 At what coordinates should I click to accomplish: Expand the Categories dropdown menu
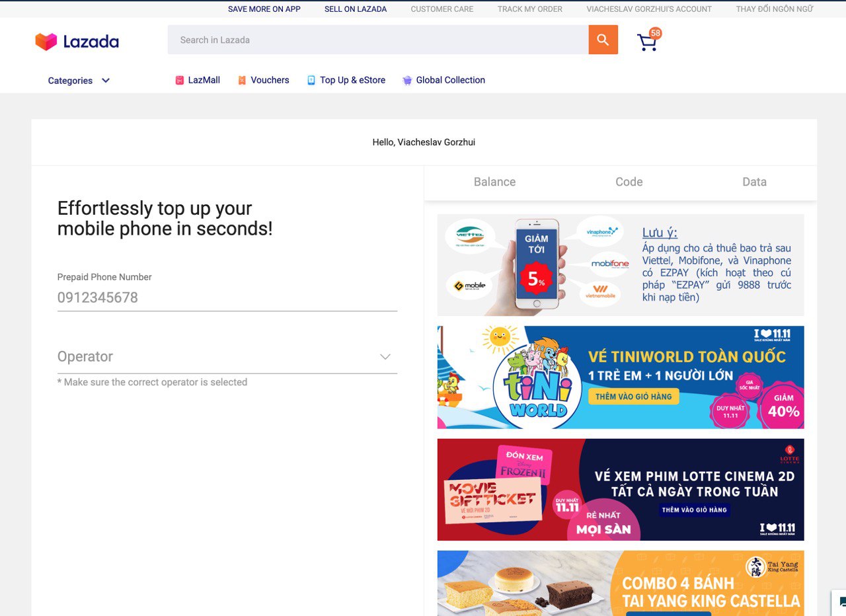79,81
